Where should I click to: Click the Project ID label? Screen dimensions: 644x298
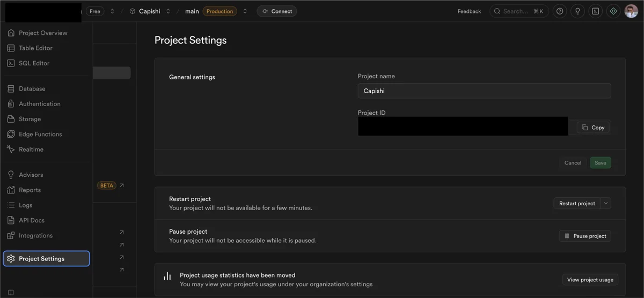372,113
